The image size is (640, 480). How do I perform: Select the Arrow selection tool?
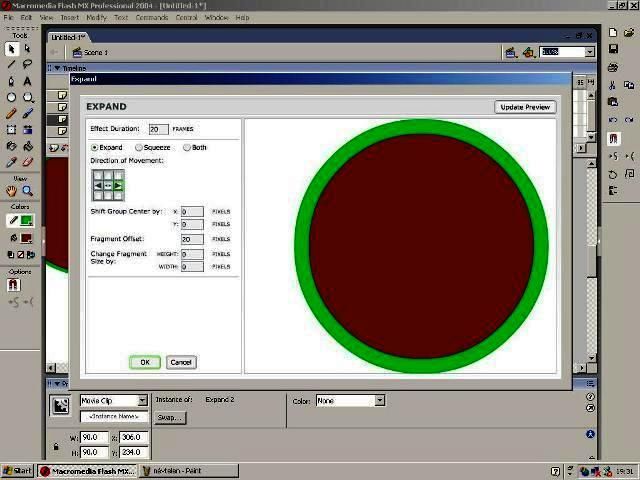click(x=11, y=49)
